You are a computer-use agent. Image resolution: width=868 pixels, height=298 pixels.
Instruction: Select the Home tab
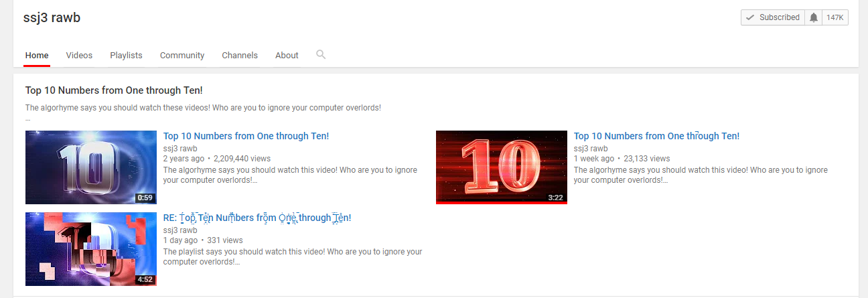37,56
